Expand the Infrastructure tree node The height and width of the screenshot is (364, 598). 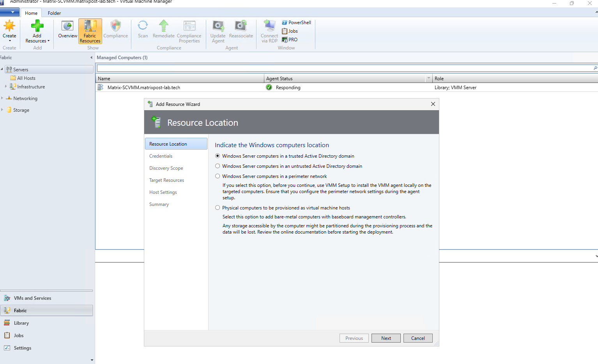(5, 86)
